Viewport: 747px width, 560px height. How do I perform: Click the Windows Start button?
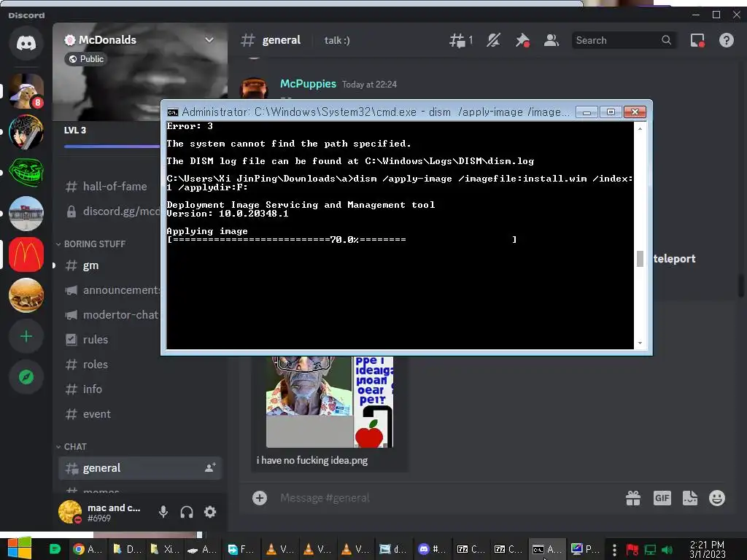(x=20, y=548)
